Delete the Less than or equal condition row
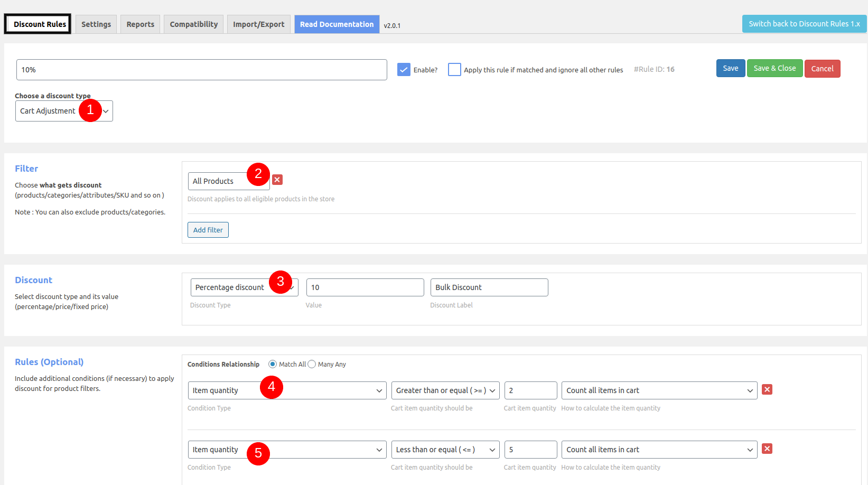The image size is (868, 485). (767, 449)
